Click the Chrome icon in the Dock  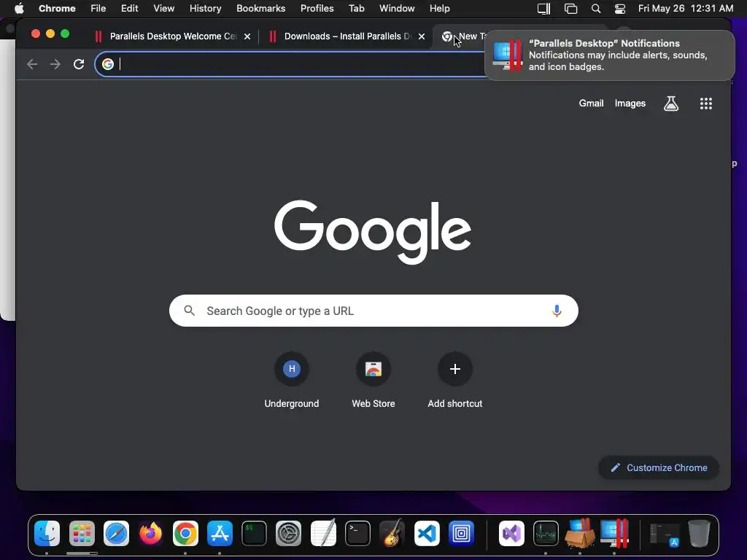(x=185, y=533)
